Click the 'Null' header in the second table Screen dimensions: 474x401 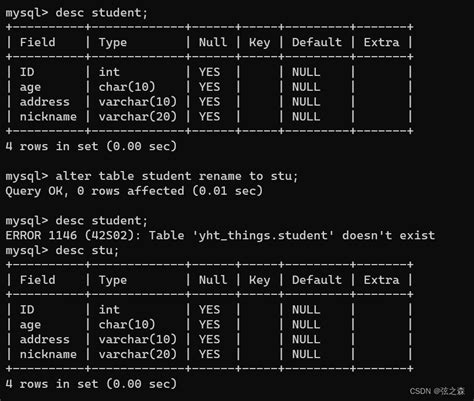[213, 280]
